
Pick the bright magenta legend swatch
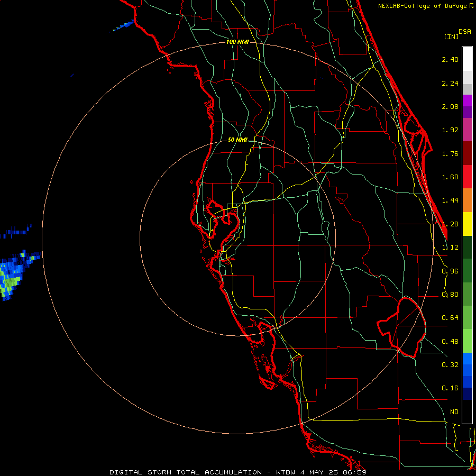click(467, 100)
